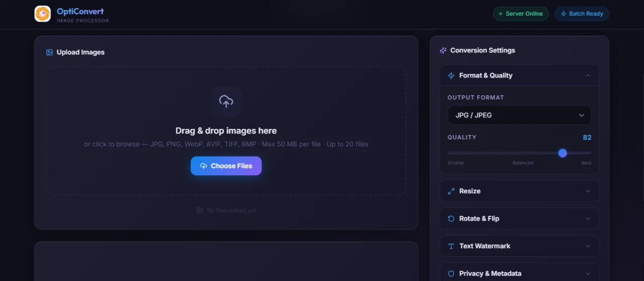Click the Drag & drop images here zone

[x=226, y=131]
